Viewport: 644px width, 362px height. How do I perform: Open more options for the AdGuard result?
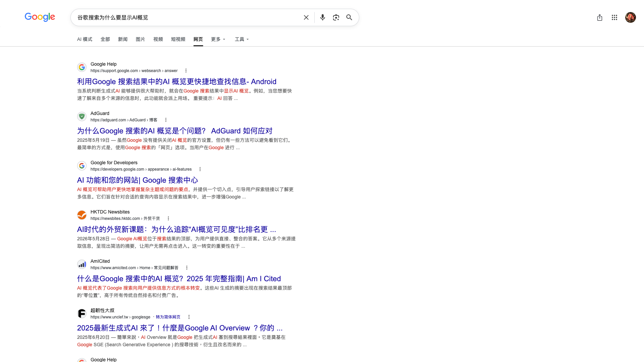coord(166,120)
